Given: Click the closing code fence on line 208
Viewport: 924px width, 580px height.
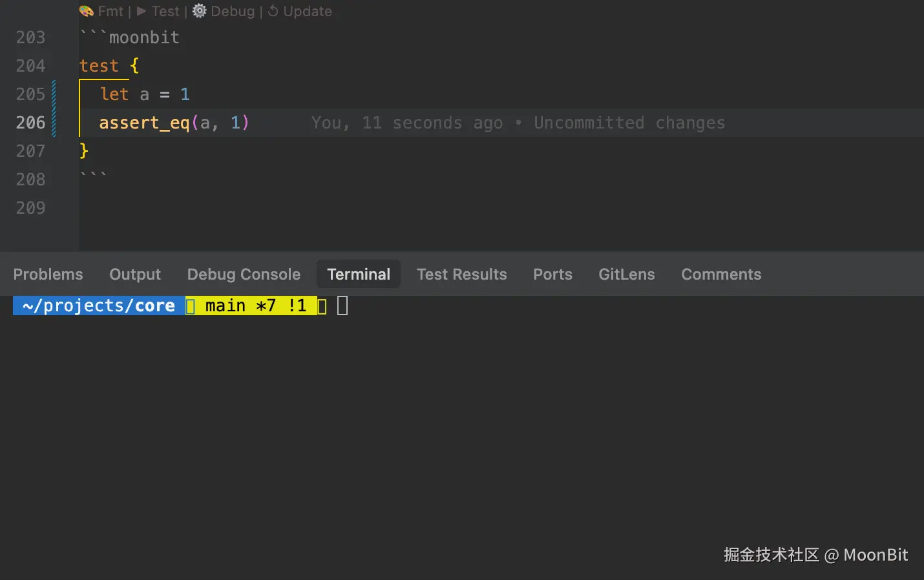Looking at the screenshot, I should click(x=93, y=174).
